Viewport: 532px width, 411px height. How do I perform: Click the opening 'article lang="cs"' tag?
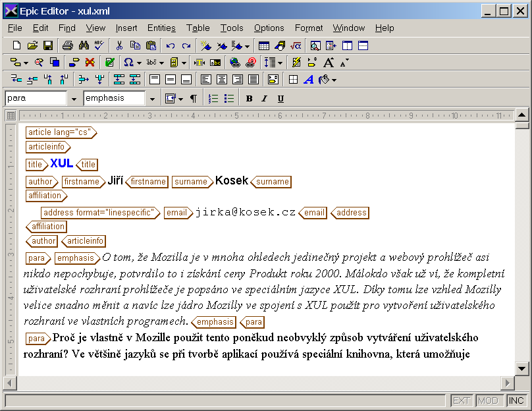(61, 132)
